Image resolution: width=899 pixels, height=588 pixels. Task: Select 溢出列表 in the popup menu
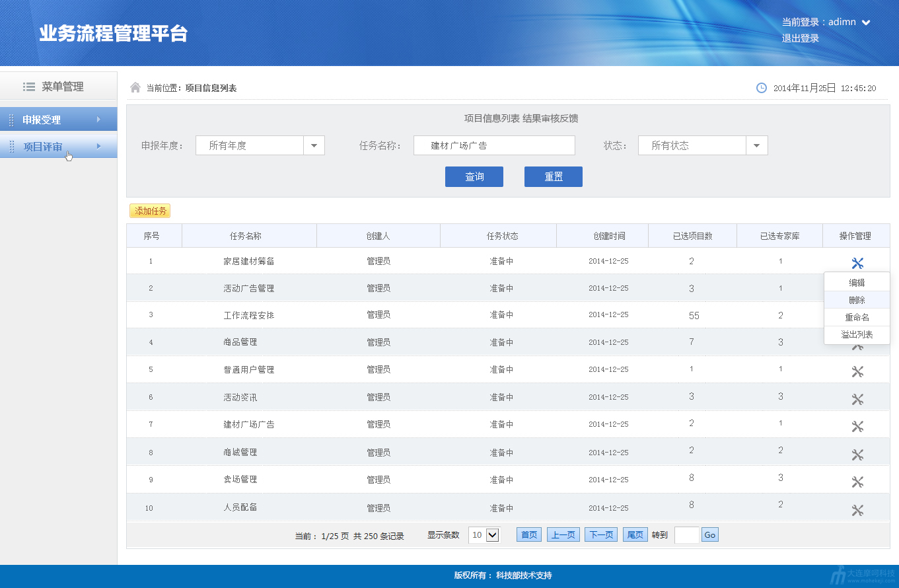pos(857,335)
